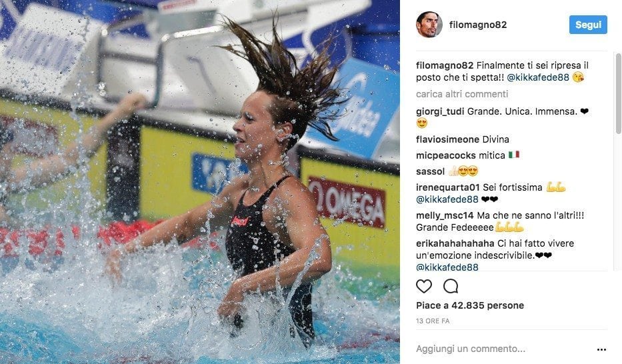The image size is (622, 364).
Task: Click the comment speech bubble icon
Action: (x=451, y=286)
